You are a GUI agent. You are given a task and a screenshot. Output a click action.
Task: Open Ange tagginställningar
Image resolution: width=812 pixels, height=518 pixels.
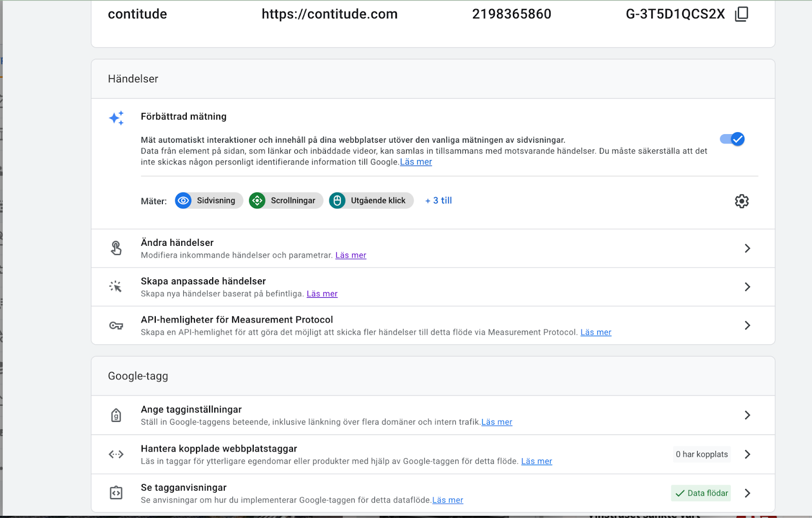pyautogui.click(x=433, y=415)
